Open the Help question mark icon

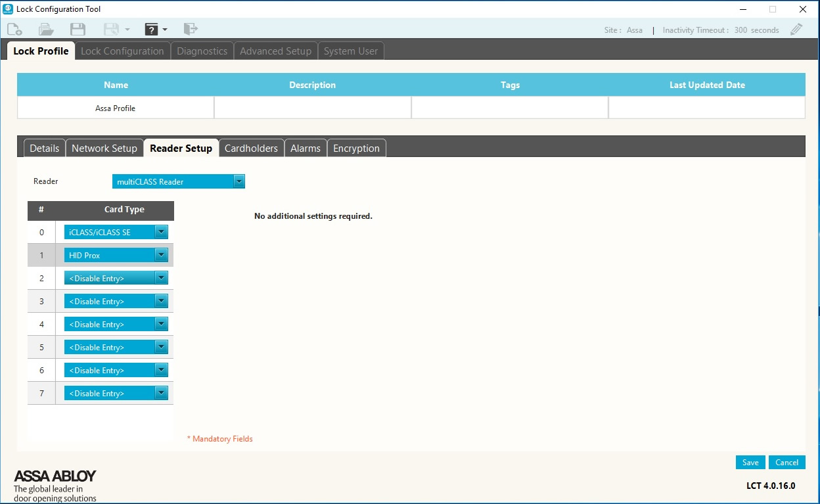152,29
